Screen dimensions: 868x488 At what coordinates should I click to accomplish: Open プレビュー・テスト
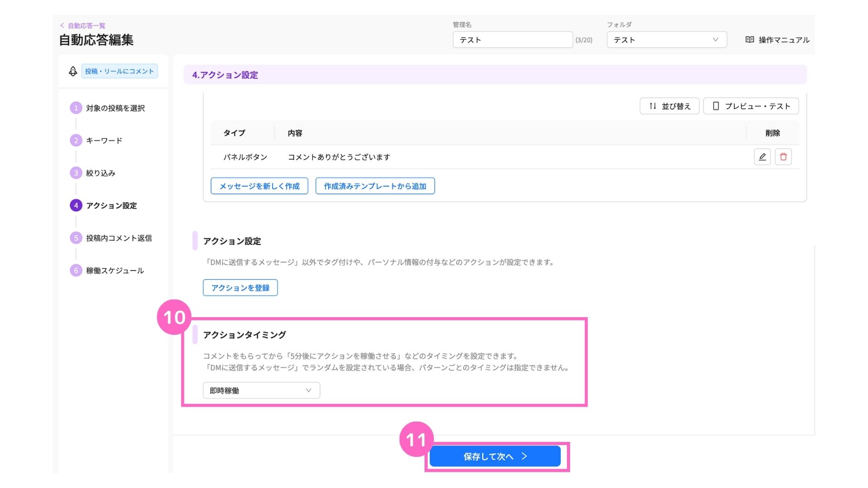click(751, 106)
